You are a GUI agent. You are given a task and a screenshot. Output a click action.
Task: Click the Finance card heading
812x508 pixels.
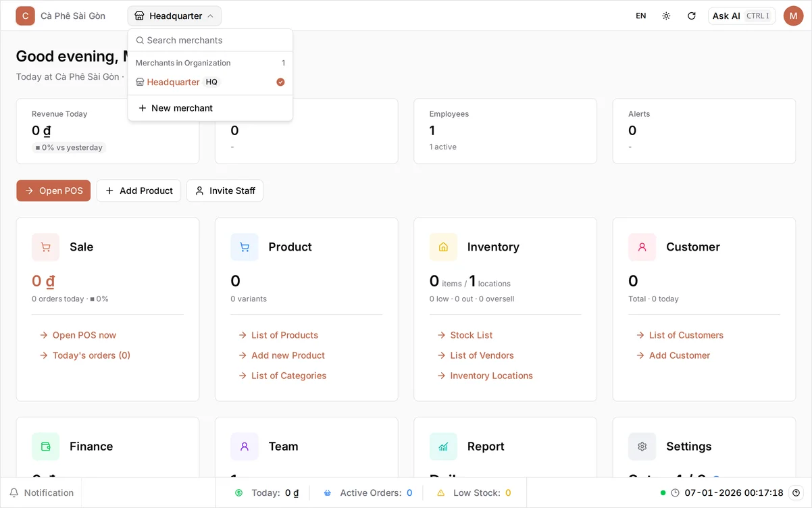(91, 447)
